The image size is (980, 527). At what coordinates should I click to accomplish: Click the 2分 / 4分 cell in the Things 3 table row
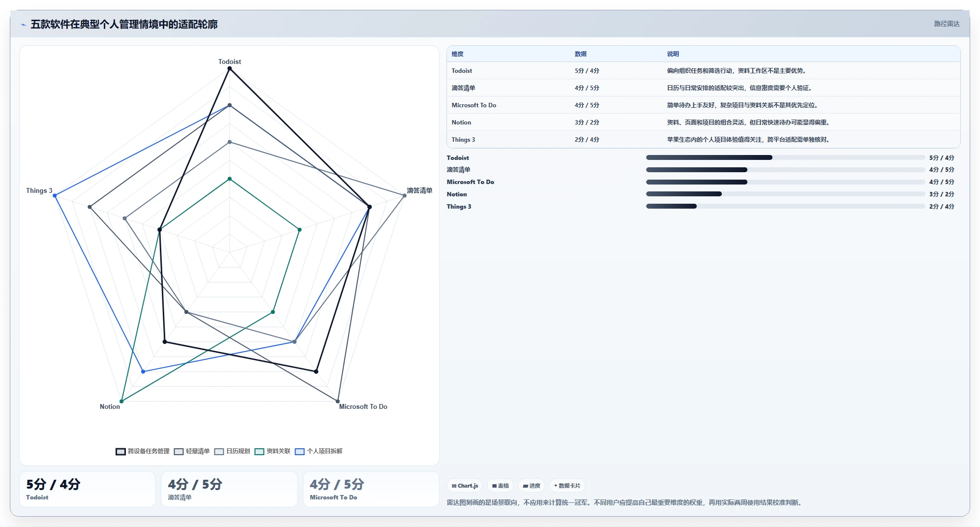tap(587, 140)
